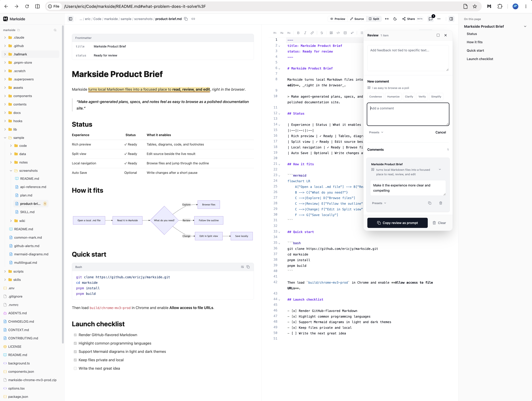Copy the existing comment in the Comments card
Image resolution: width=532 pixels, height=401 pixels.
click(429, 203)
